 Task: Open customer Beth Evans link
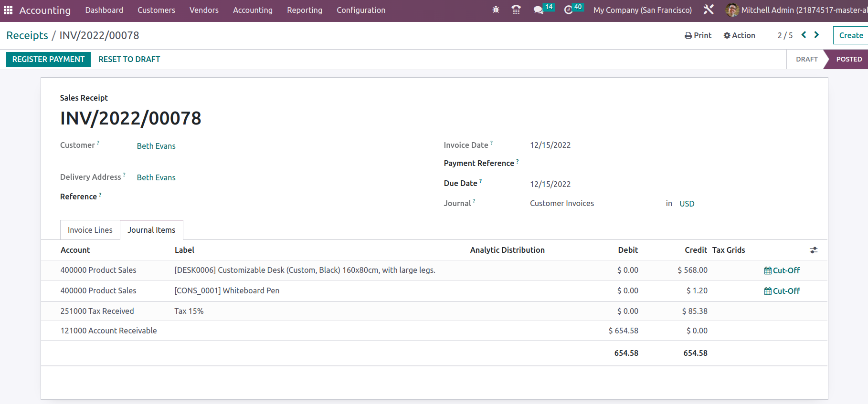coord(156,146)
